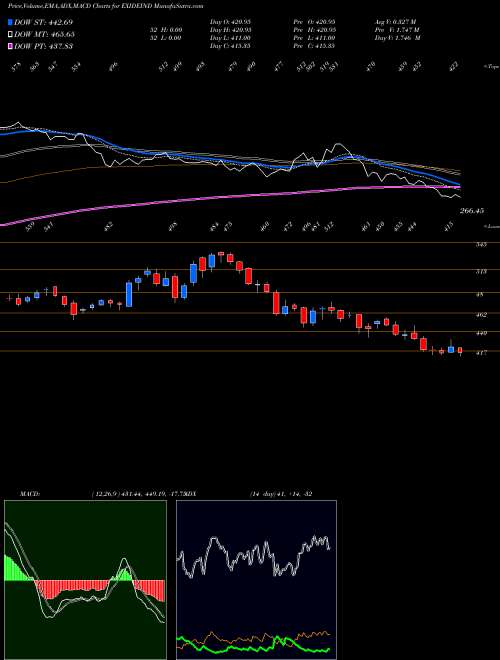Click the ADX (14 day) values text
The width and height of the screenshot is (500, 660).
tap(280, 494)
